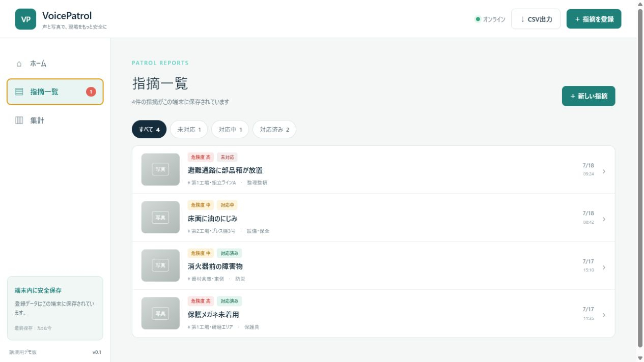Click location text 第1工場・研磨エリア

pos(212,327)
